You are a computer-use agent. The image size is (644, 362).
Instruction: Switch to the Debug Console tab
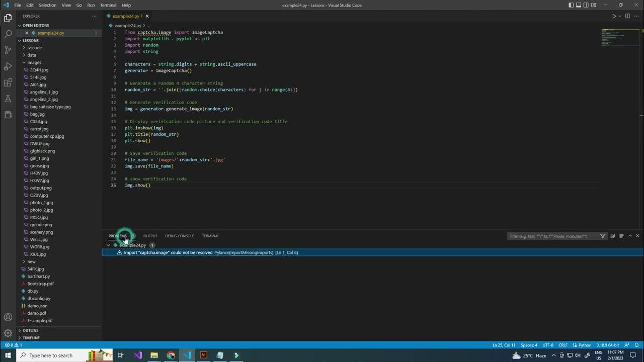(x=179, y=236)
